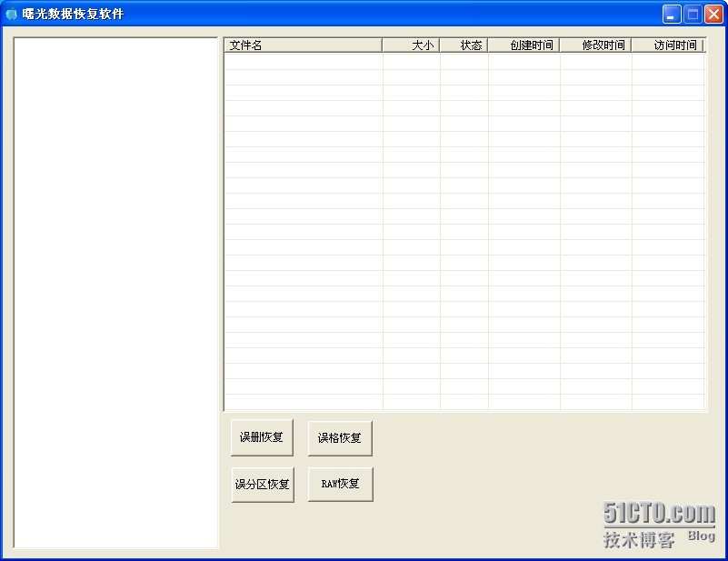The image size is (728, 561).
Task: Sort by the 文件名 column header
Action: tap(304, 45)
